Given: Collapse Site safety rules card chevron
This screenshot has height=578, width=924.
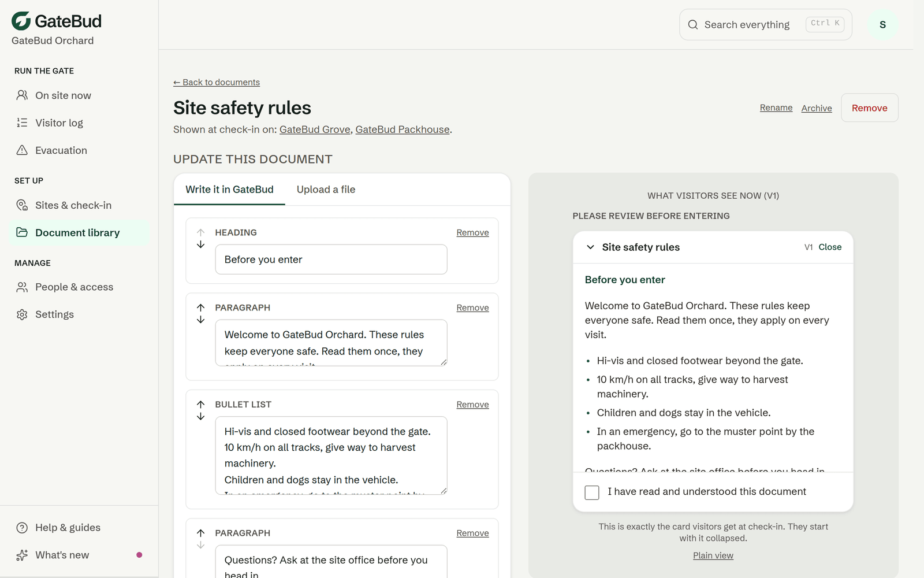Looking at the screenshot, I should tap(590, 247).
